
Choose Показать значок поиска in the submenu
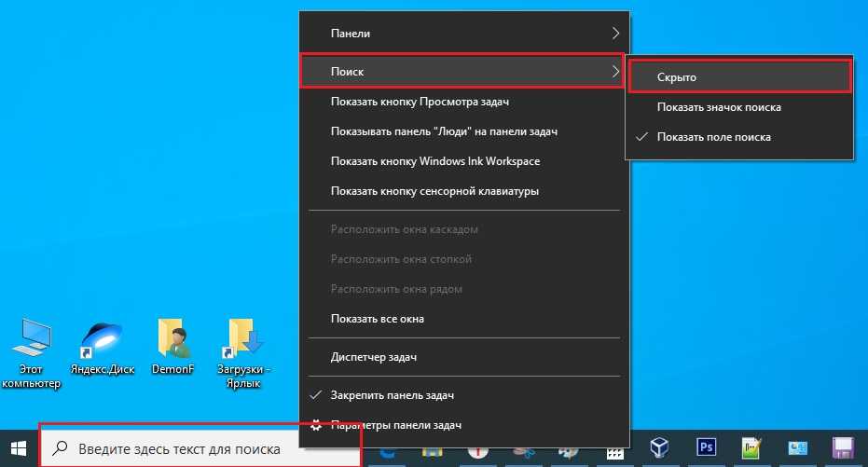(x=718, y=107)
